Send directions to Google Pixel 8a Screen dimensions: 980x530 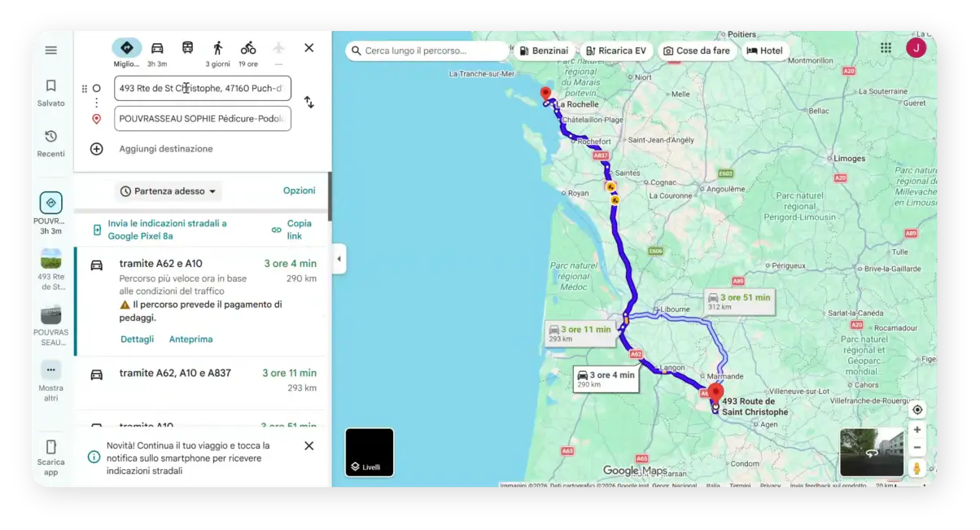pos(168,230)
